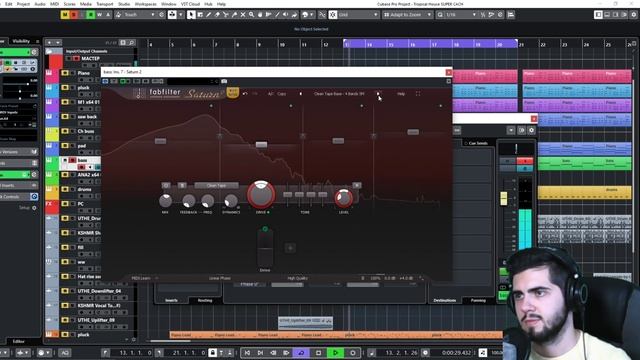Click the Find Tracks magnifier icon
Viewport: 640px width, 360px height.
coord(131,42)
